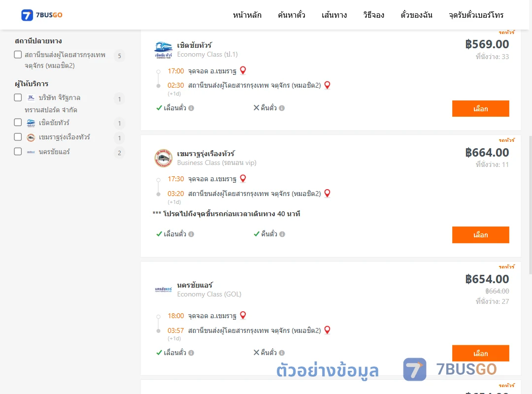Click the page vertical scrollbar
532x394 pixels.
[530, 205]
